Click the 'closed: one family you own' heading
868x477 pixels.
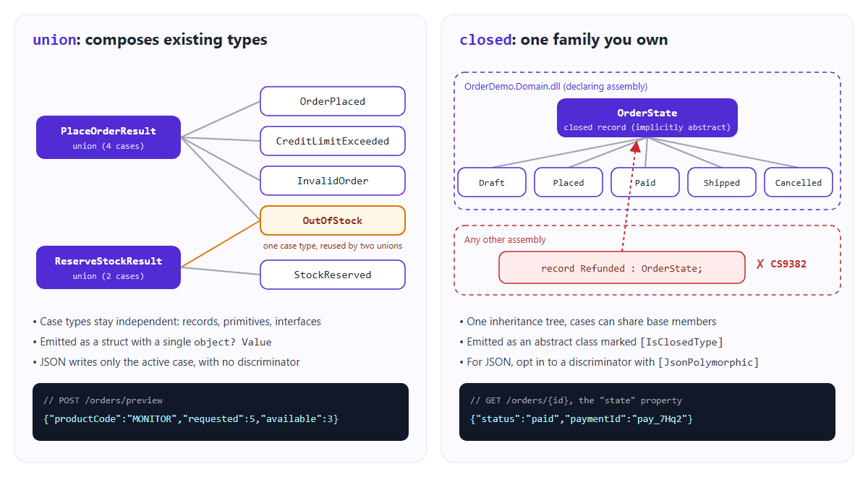563,40
